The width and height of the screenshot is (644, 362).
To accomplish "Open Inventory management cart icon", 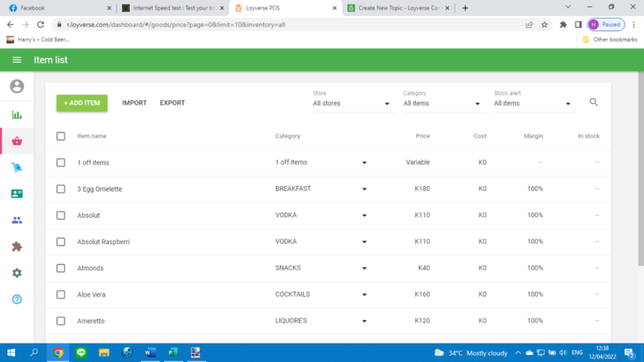I will point(17,167).
